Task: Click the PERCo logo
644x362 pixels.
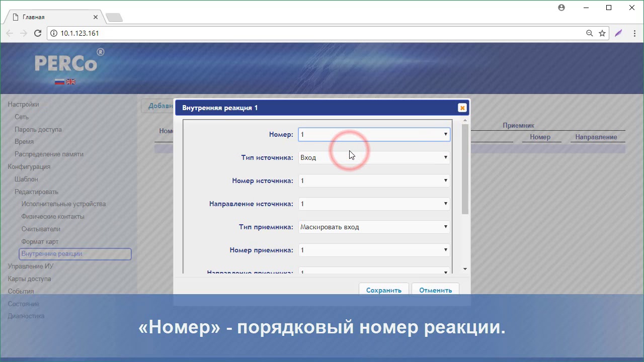Action: click(69, 61)
